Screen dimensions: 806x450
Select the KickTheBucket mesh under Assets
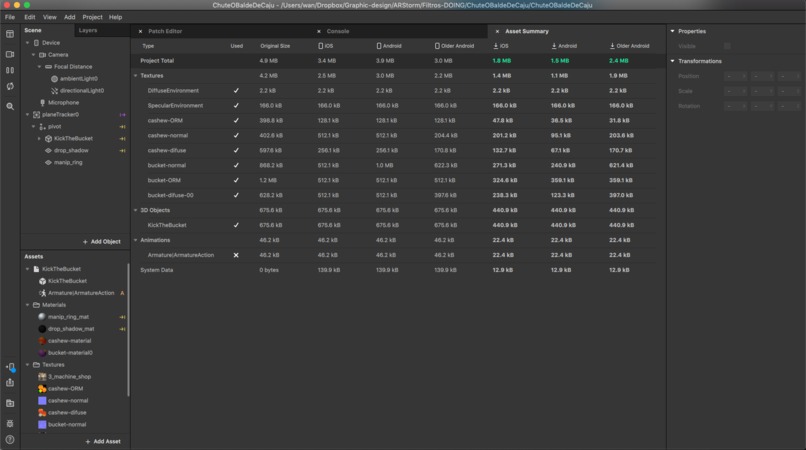tap(67, 281)
